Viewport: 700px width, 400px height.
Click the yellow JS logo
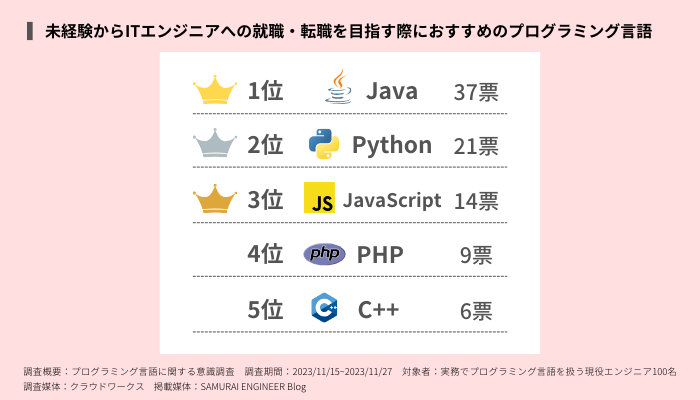coord(319,199)
